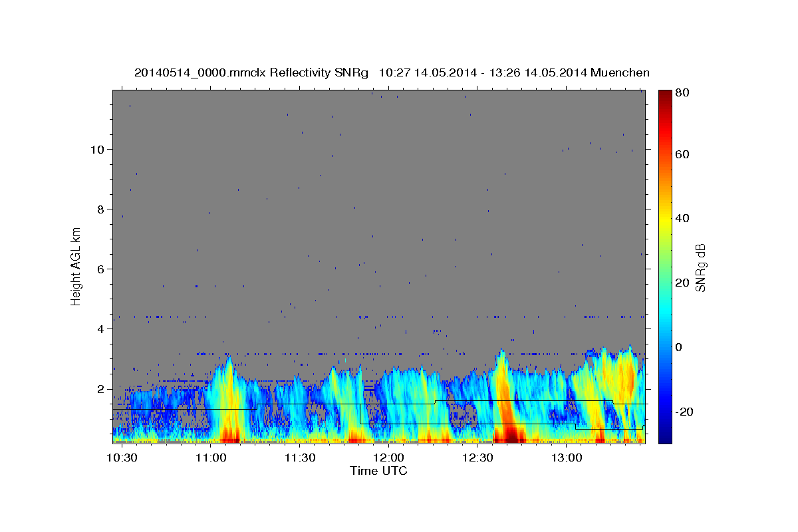The height and width of the screenshot is (532, 798).
Task: Click the height tick label 2
Action: point(101,389)
